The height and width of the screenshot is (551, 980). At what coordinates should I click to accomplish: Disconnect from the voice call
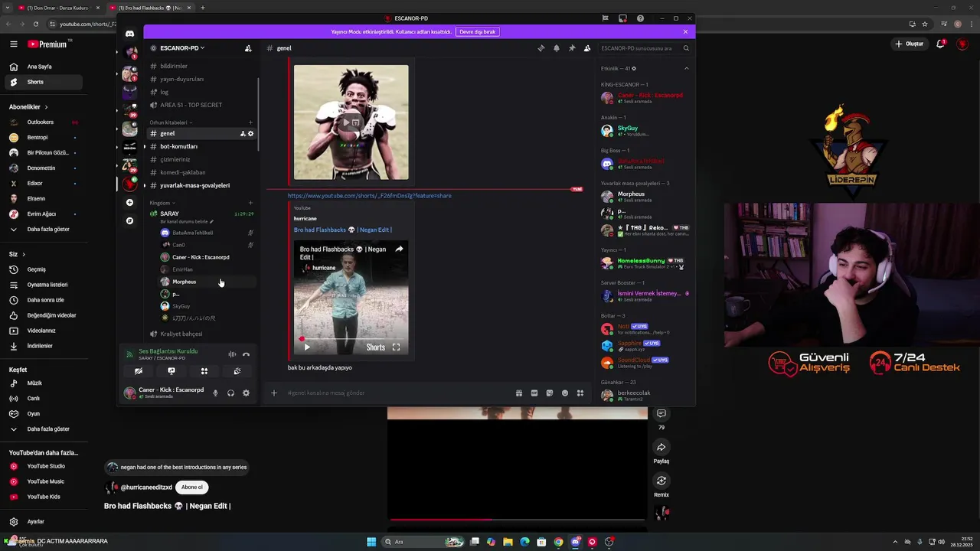pos(246,354)
